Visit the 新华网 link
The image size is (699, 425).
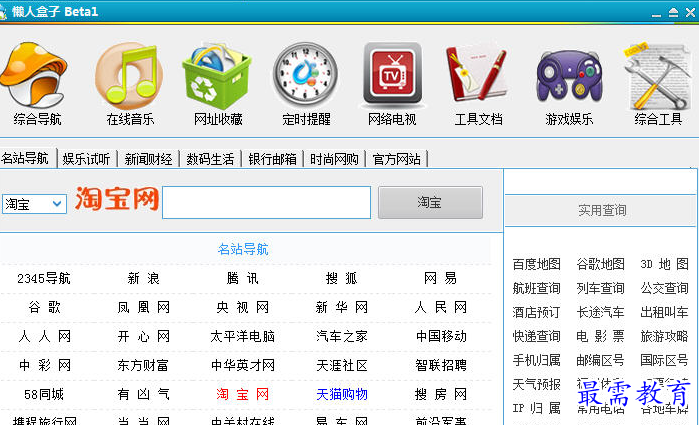(x=341, y=307)
